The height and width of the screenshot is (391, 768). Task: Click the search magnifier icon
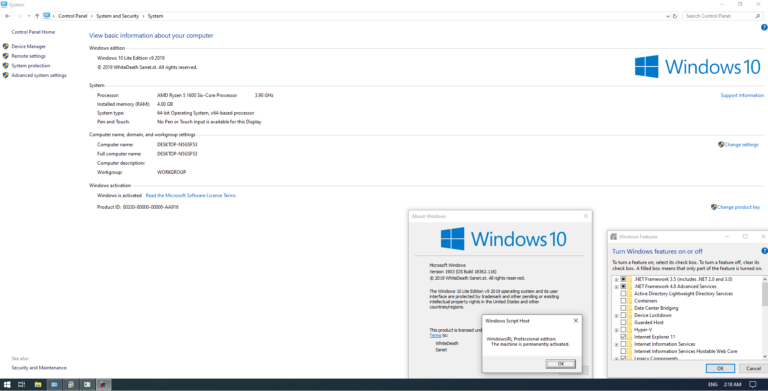pyautogui.click(x=758, y=16)
